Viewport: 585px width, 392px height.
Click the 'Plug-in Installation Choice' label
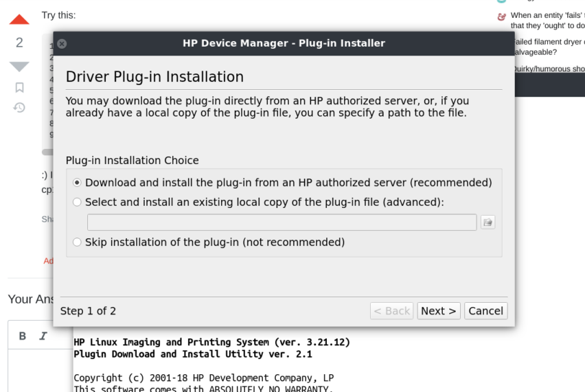click(x=133, y=161)
